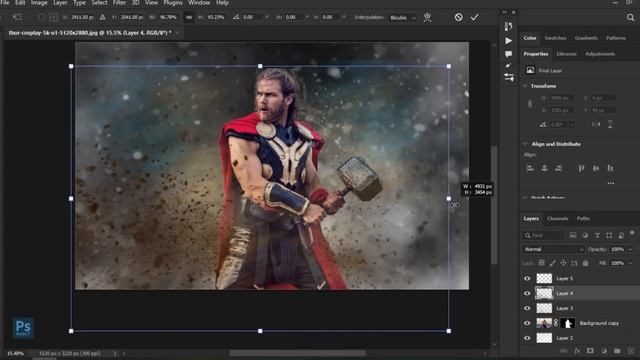Viewport: 640px width, 360px height.
Task: Lock image pixels brush icon
Action: [x=553, y=263]
